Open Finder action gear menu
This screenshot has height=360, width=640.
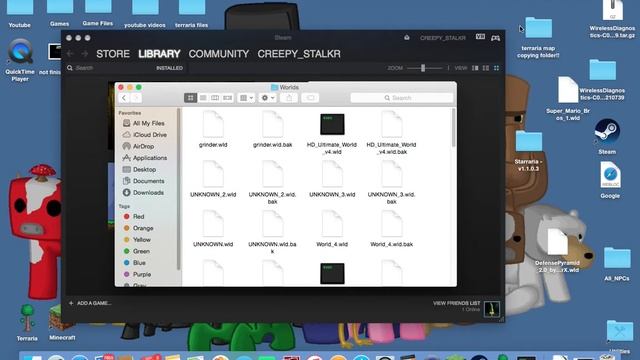267,98
